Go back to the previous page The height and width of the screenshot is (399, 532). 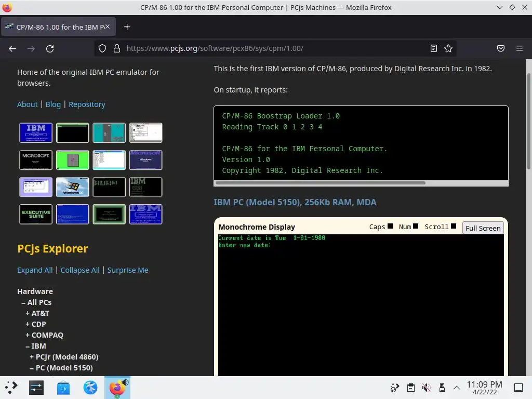tap(12, 48)
